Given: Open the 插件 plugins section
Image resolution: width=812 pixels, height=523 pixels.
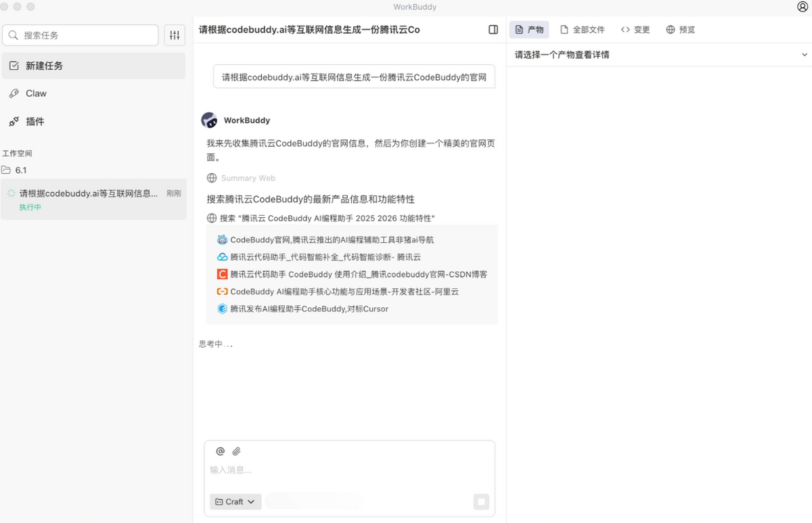Looking at the screenshot, I should tap(35, 122).
